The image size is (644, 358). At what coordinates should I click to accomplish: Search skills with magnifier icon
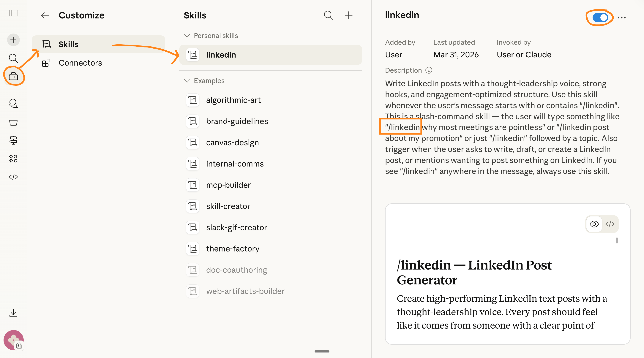[328, 15]
